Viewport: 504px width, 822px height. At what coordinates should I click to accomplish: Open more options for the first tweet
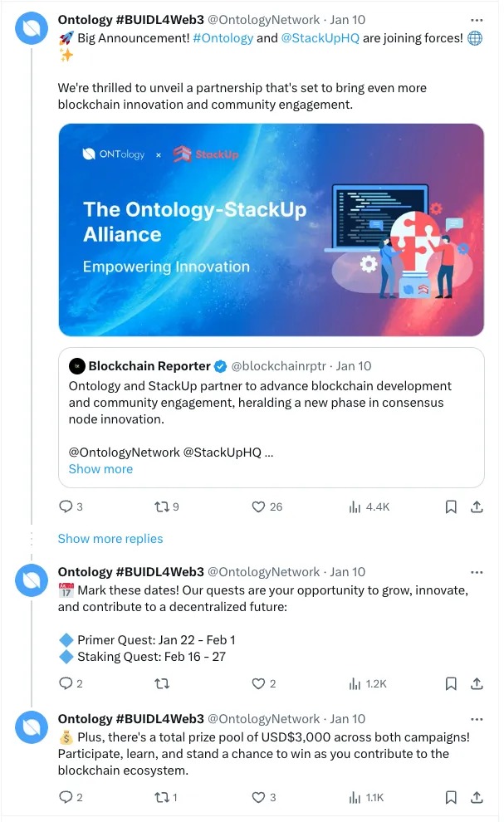pyautogui.click(x=477, y=19)
